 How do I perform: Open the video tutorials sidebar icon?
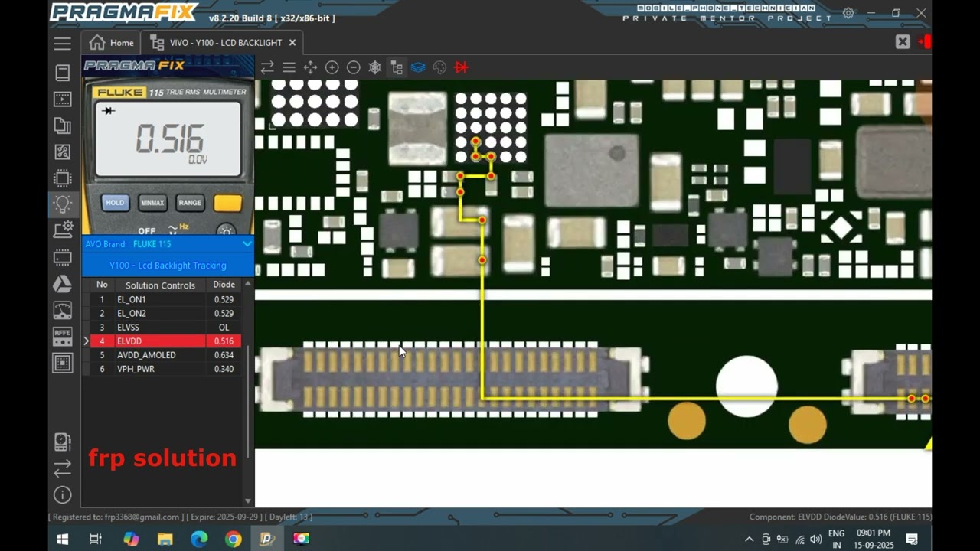pos(63,99)
